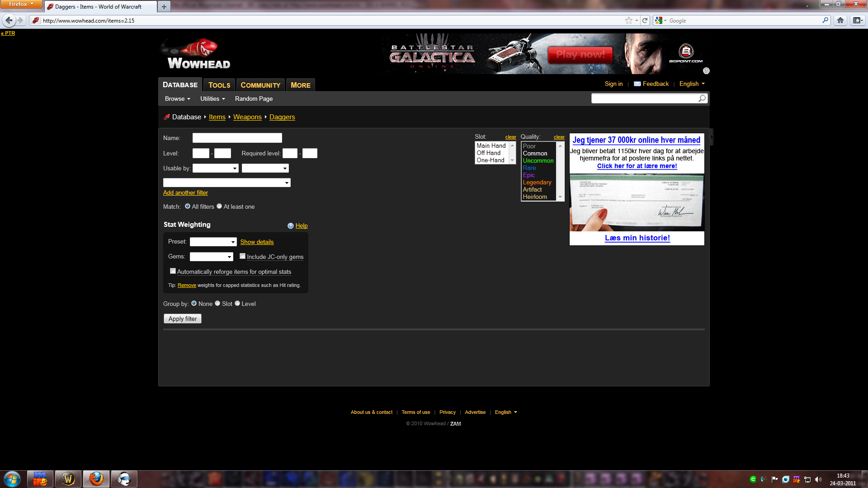Switch to the Tools tab
This screenshot has height=488, width=868.
coord(219,85)
